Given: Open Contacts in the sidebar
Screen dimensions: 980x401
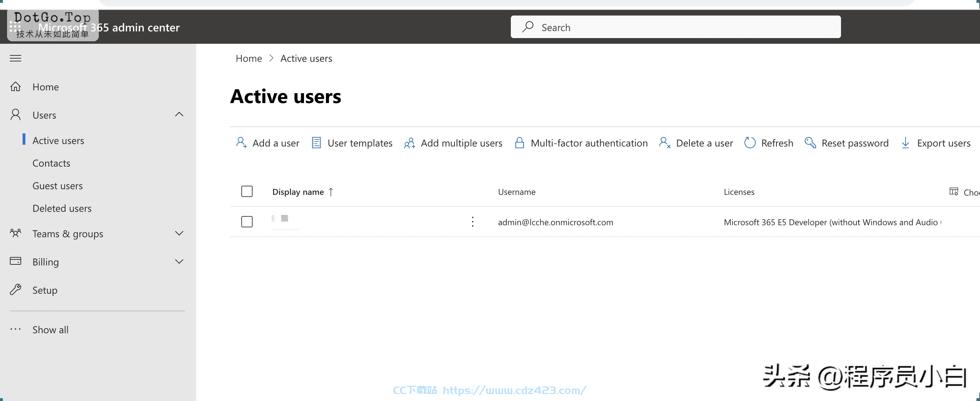Looking at the screenshot, I should point(52,163).
